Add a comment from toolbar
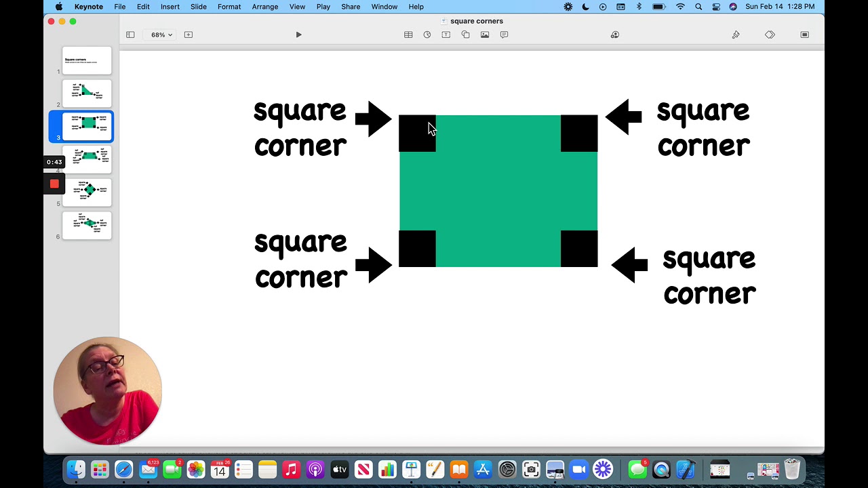 [504, 35]
